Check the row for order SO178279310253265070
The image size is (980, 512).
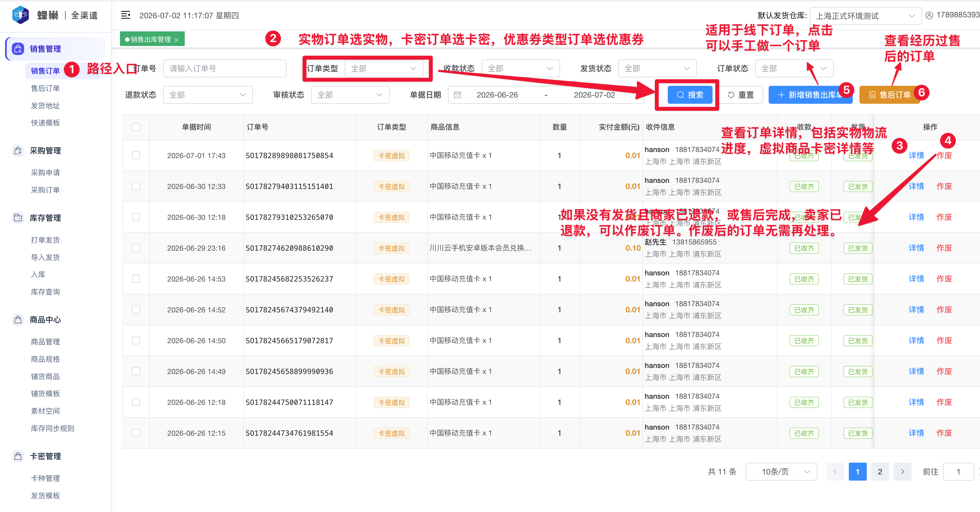pos(136,217)
